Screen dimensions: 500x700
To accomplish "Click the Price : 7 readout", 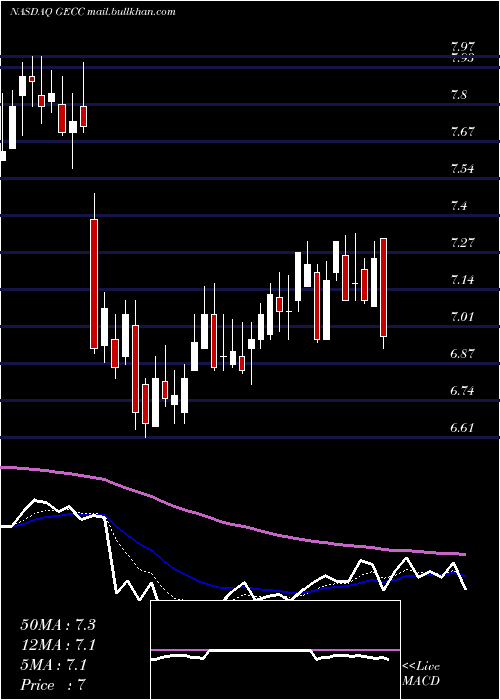I will 53,685.
